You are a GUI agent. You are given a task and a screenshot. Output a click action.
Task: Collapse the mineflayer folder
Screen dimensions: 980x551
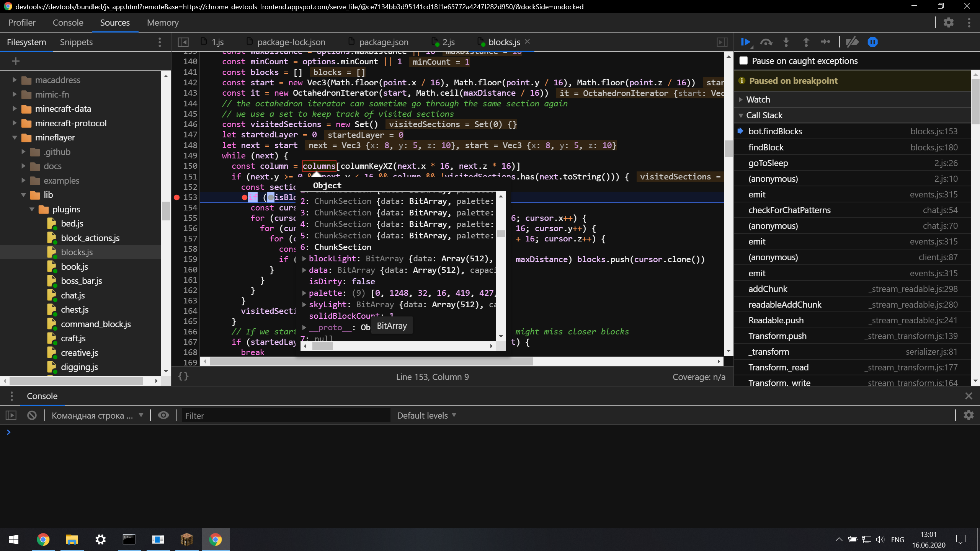pos(14,137)
